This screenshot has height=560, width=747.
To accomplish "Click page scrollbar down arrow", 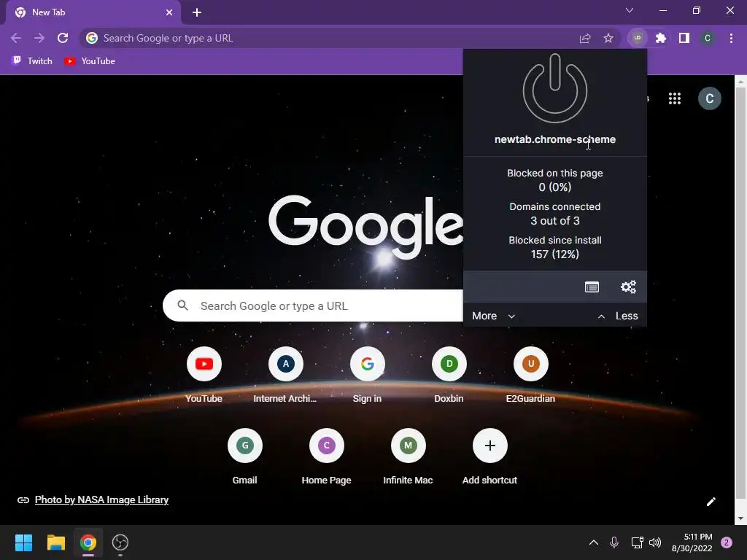I will (740, 518).
